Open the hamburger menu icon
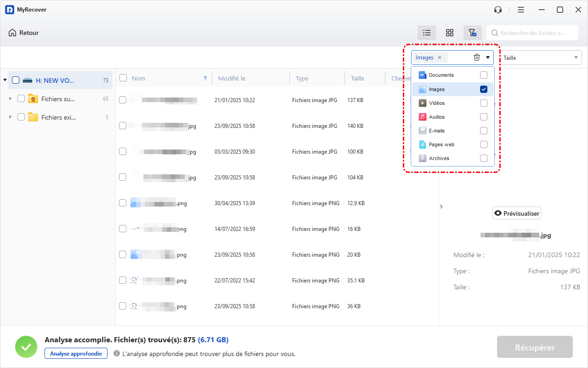This screenshot has width=588, height=368. (x=521, y=10)
